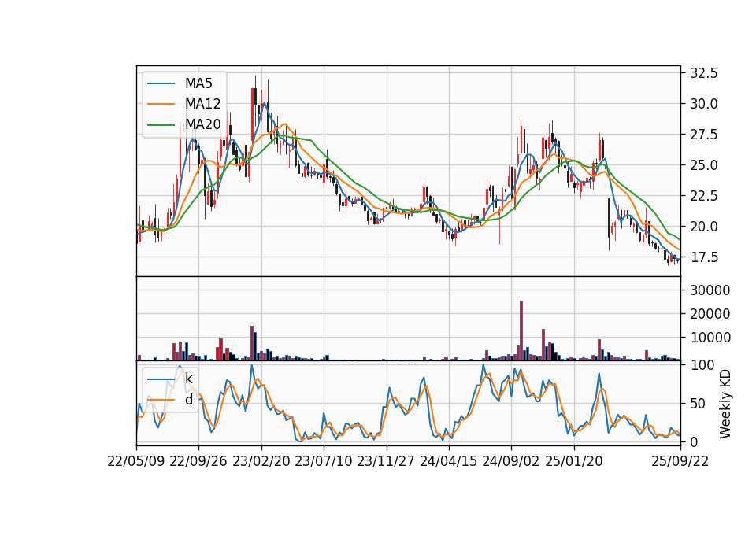Click the MA12 legend entry
This screenshot has height=543, width=756.
click(183, 104)
